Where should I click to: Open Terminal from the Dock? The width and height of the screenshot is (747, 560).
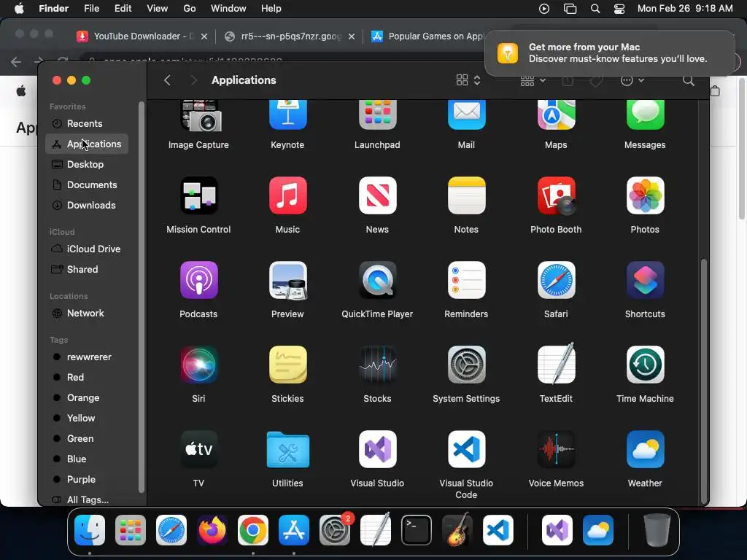click(417, 530)
